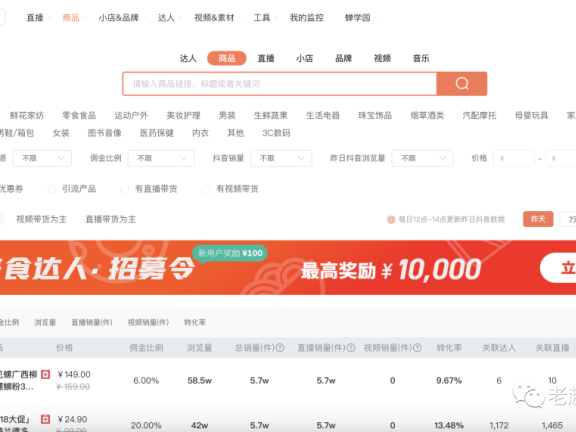Filter by 其他 category

click(x=235, y=133)
